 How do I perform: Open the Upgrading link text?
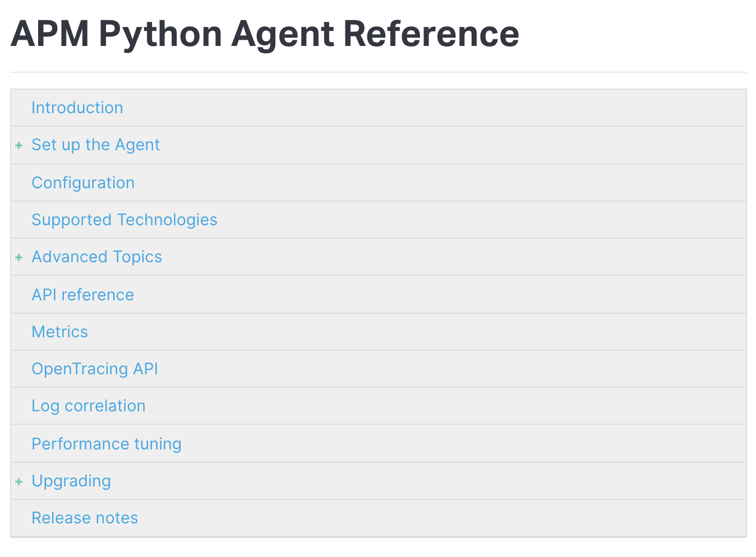pos(71,481)
